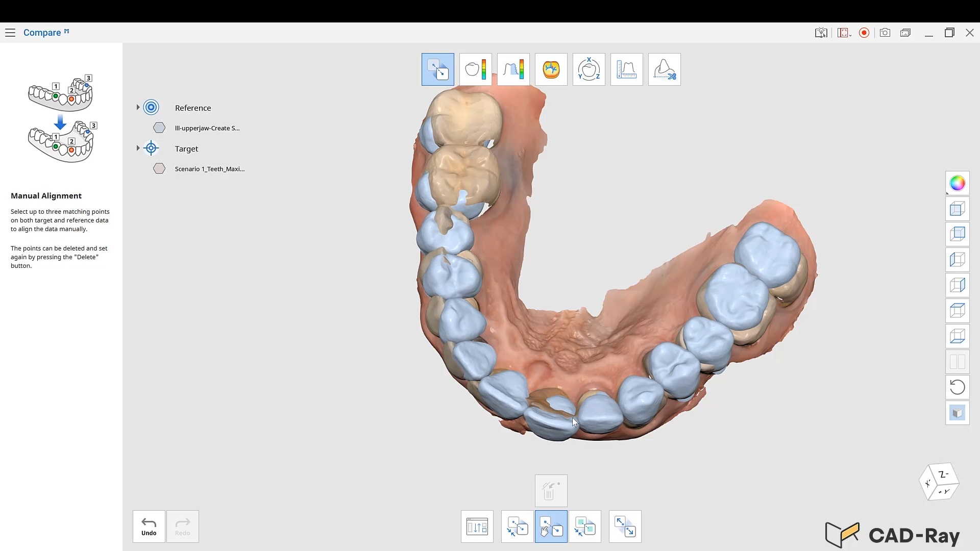Click the Undo button
The image size is (980, 551).
149,527
